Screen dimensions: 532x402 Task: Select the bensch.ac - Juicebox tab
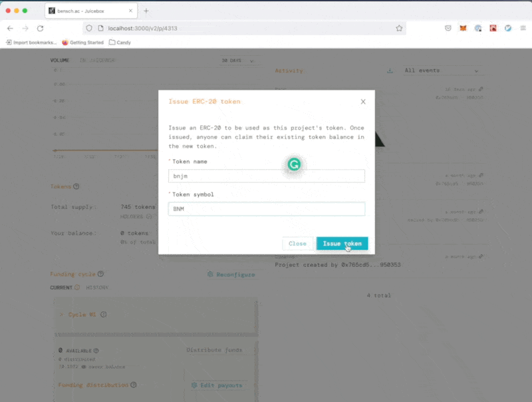click(x=91, y=11)
